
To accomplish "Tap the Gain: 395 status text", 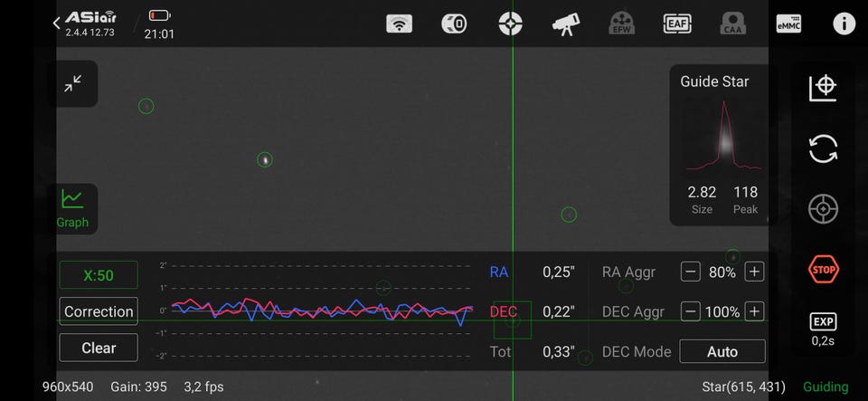I will (x=138, y=387).
